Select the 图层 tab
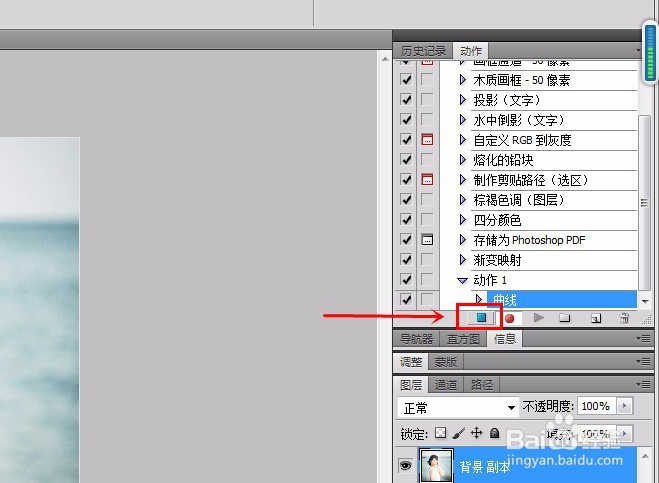This screenshot has width=659, height=483. coord(411,385)
